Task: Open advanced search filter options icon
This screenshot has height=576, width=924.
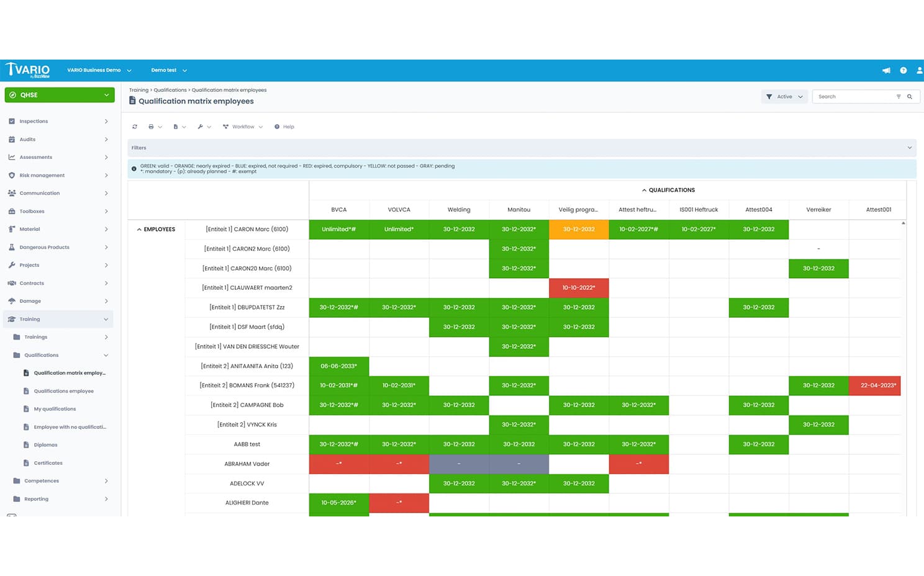Action: coord(899,97)
